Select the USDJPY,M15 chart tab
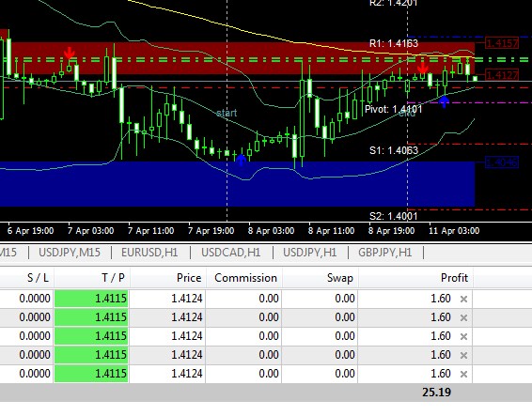 tap(70, 253)
